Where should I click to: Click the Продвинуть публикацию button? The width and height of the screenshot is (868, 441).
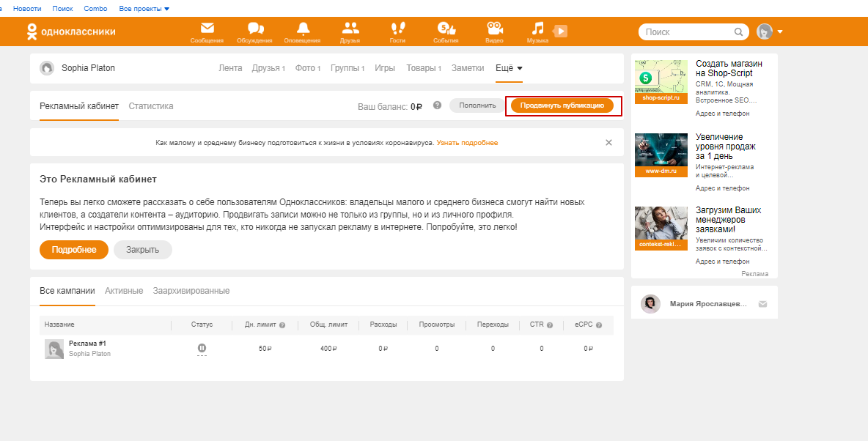pyautogui.click(x=562, y=105)
